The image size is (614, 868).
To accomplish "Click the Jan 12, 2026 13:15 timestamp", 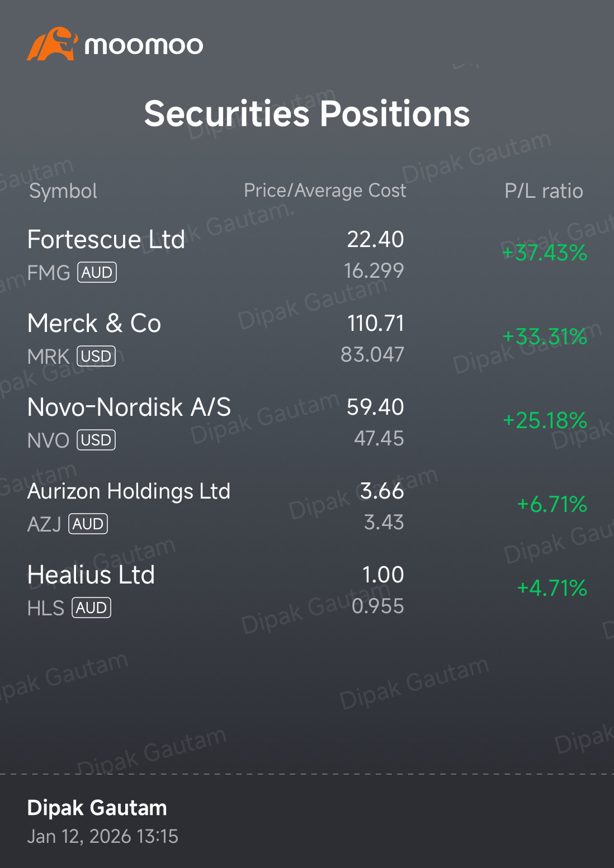I will coord(103,837).
